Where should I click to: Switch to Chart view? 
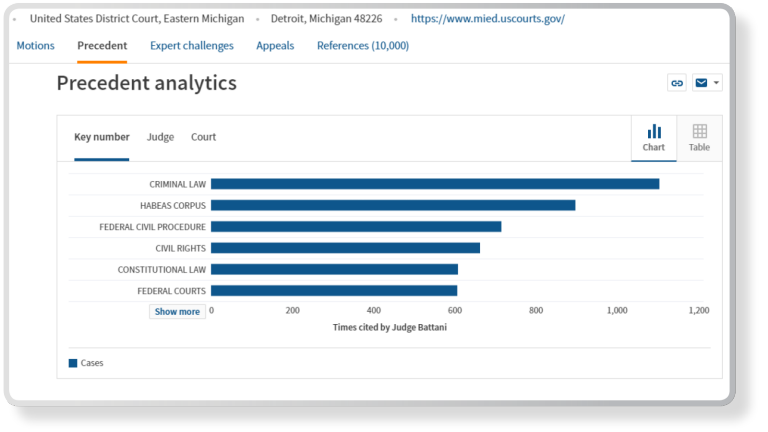(654, 138)
